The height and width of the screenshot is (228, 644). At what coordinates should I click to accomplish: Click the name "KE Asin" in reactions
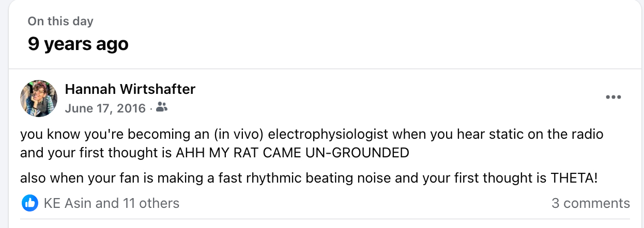[x=67, y=203]
